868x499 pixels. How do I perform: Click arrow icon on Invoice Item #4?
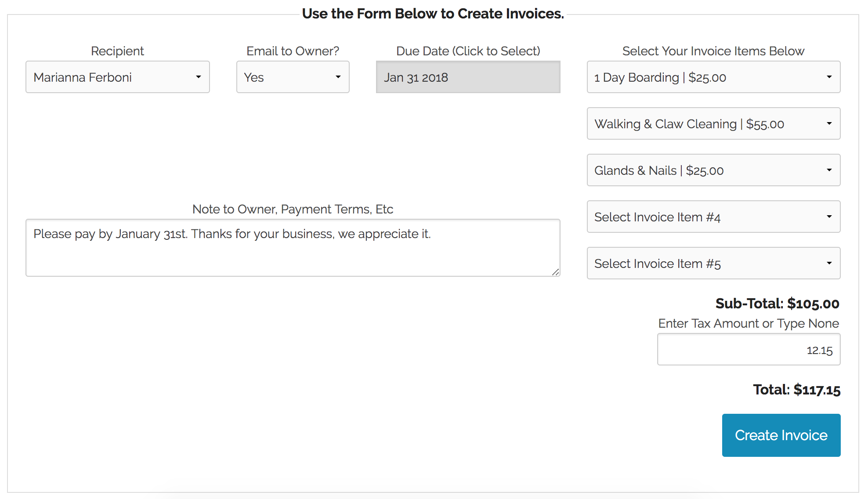(x=829, y=217)
